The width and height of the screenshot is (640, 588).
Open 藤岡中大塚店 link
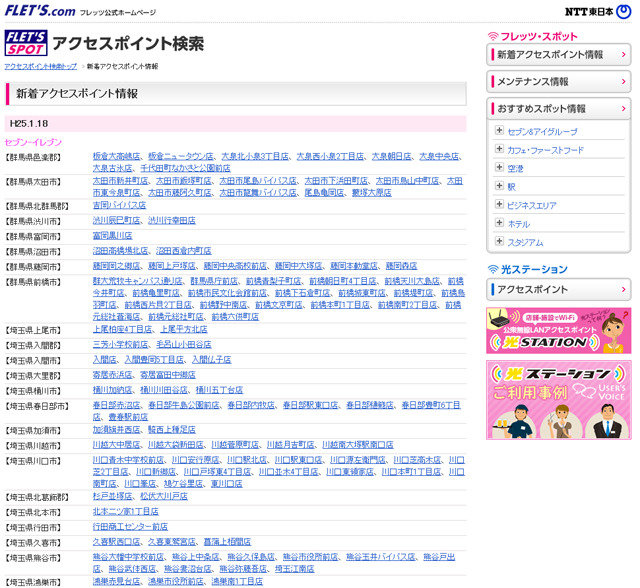[x=299, y=266]
